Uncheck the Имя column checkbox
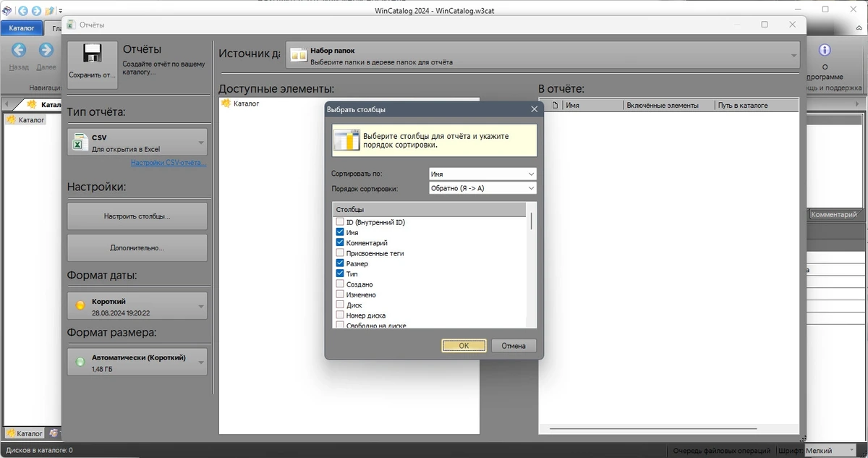 [340, 233]
